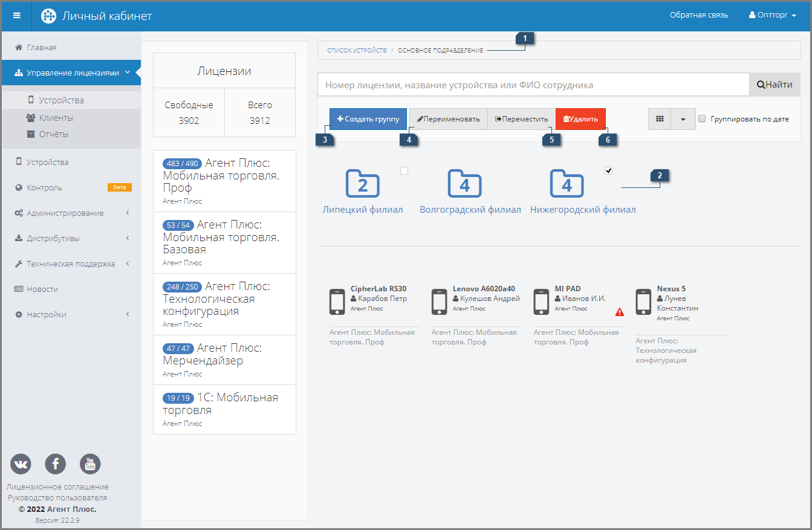Click the Новости newspaper icon
This screenshot has height=530, width=812.
(19, 289)
